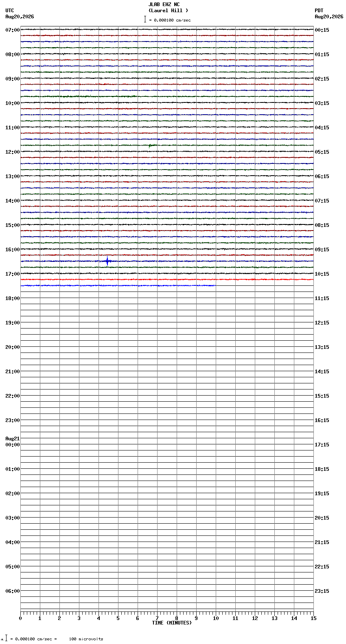This screenshot has width=346, height=644.
Task: Click the UTC date 'Aug20,2026' at top left
Action: click(x=20, y=17)
